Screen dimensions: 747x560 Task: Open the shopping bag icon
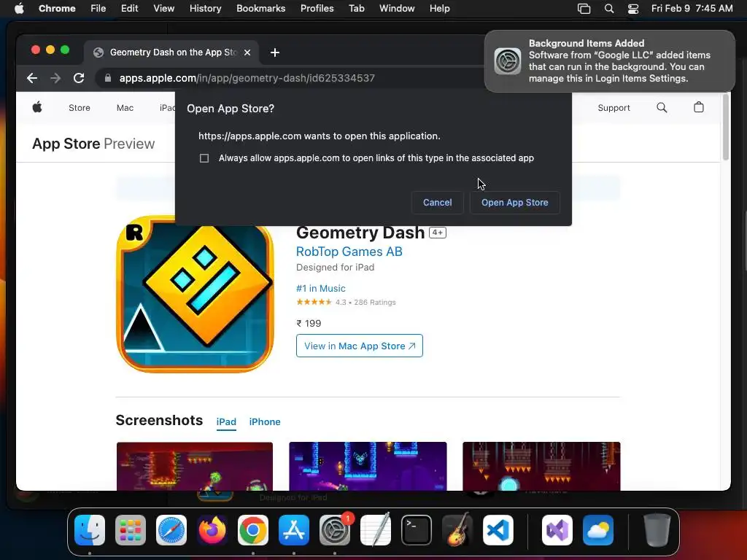pos(698,108)
